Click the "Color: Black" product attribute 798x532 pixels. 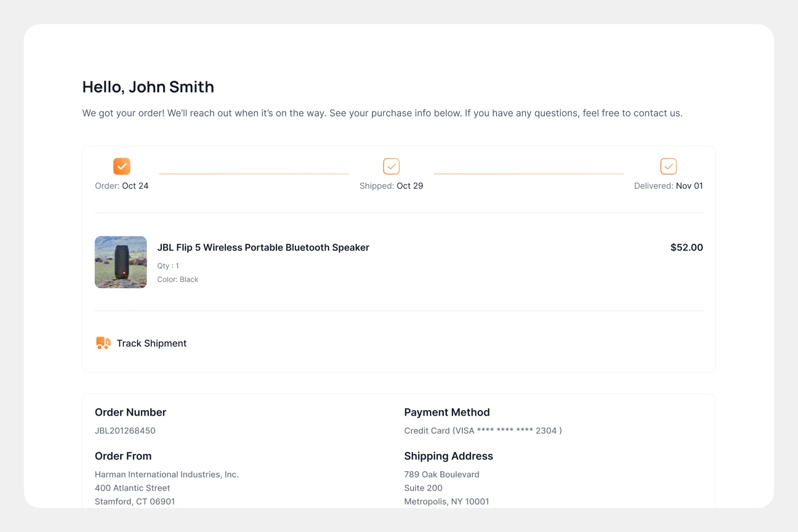click(177, 279)
